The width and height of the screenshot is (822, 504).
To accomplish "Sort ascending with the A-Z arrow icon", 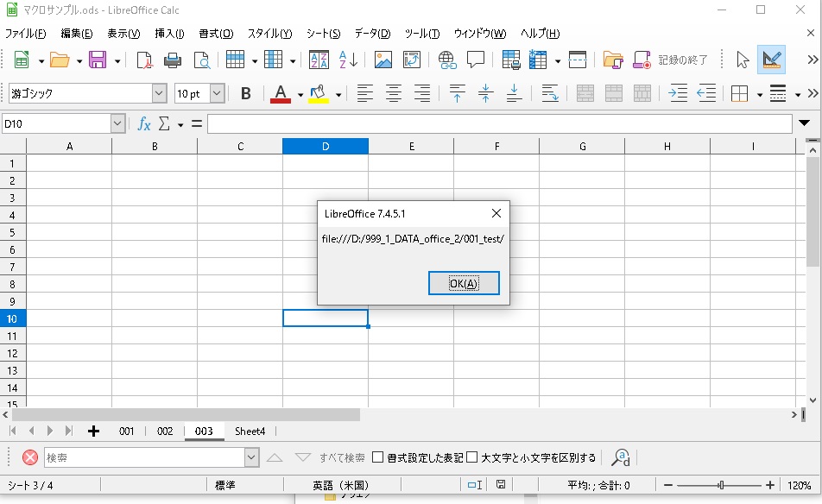I will 348,60.
